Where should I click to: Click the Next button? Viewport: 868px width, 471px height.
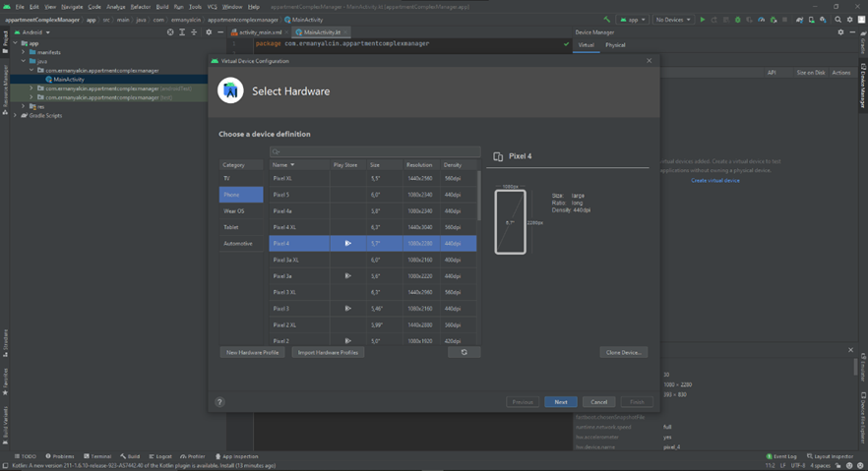(x=560, y=401)
